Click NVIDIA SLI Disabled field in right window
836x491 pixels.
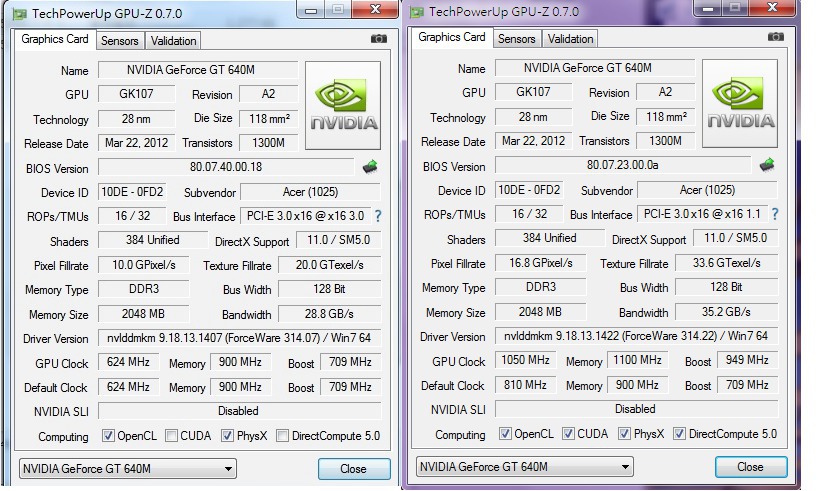click(x=637, y=409)
